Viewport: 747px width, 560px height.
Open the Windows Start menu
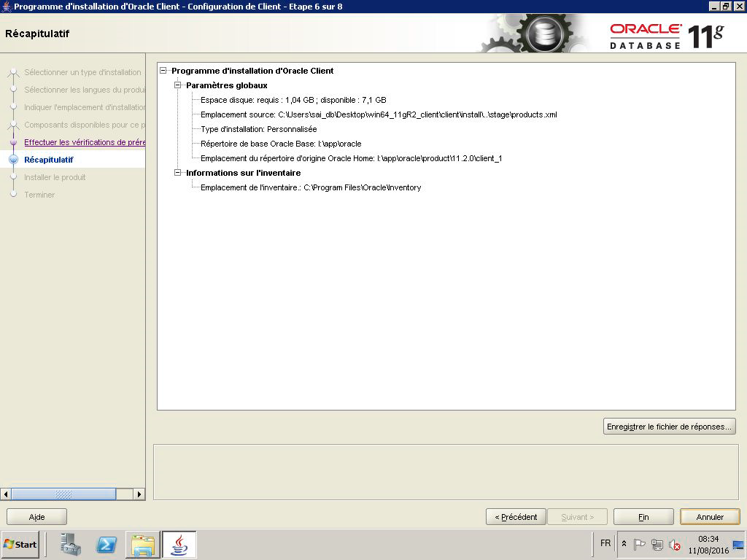(20, 544)
